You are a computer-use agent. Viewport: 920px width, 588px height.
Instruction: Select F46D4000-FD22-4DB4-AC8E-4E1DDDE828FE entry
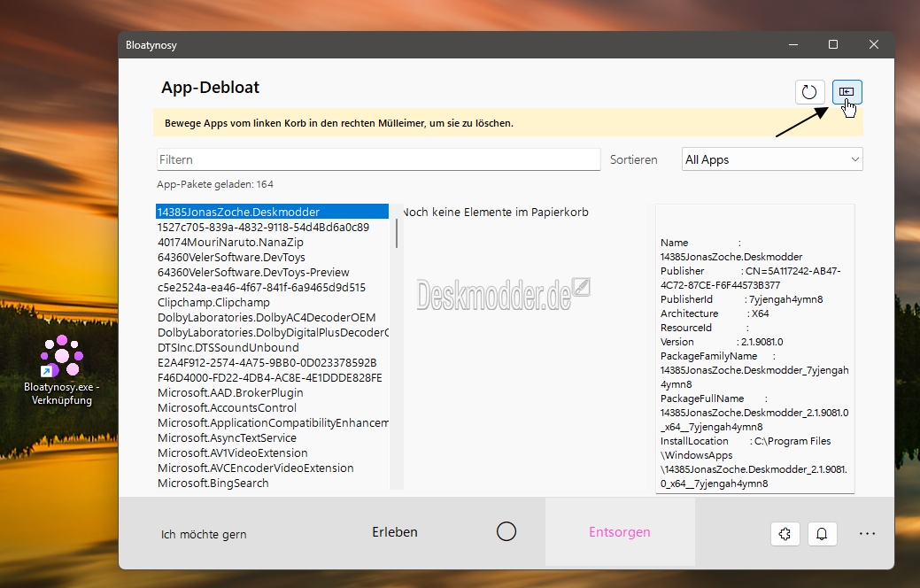(x=272, y=377)
